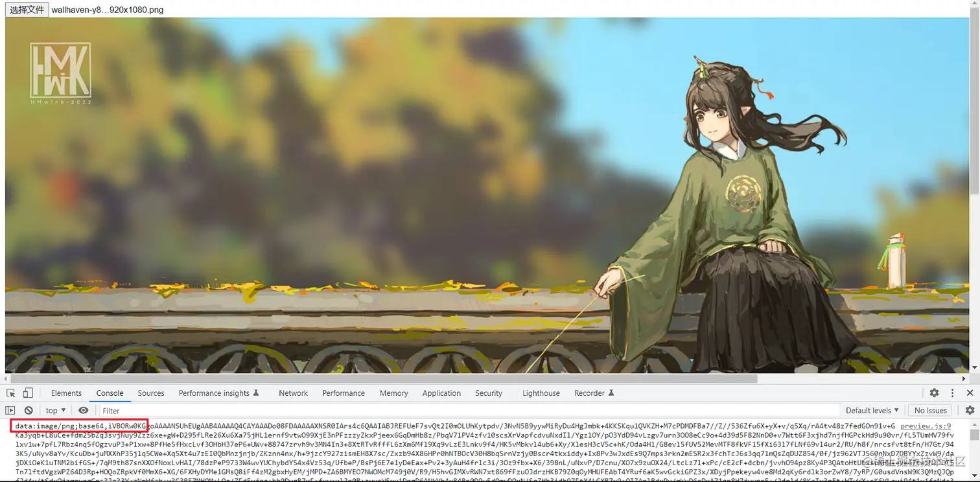
Task: Create live expression eye icon
Action: pyautogui.click(x=84, y=411)
